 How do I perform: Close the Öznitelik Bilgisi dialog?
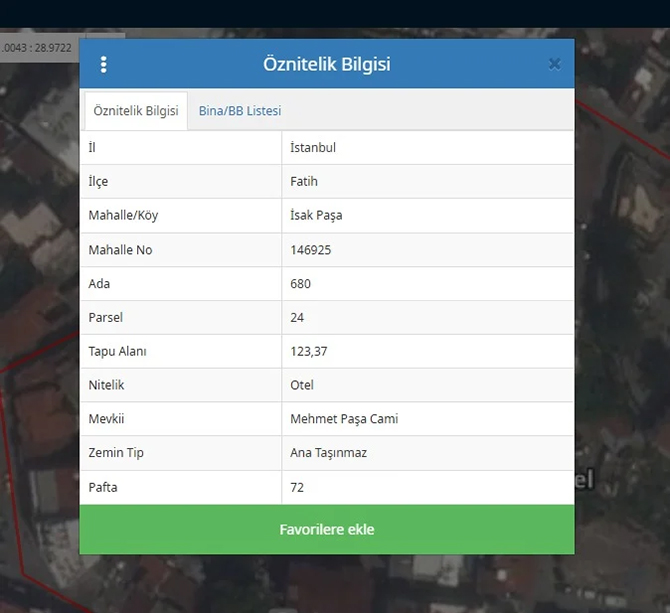[x=554, y=64]
